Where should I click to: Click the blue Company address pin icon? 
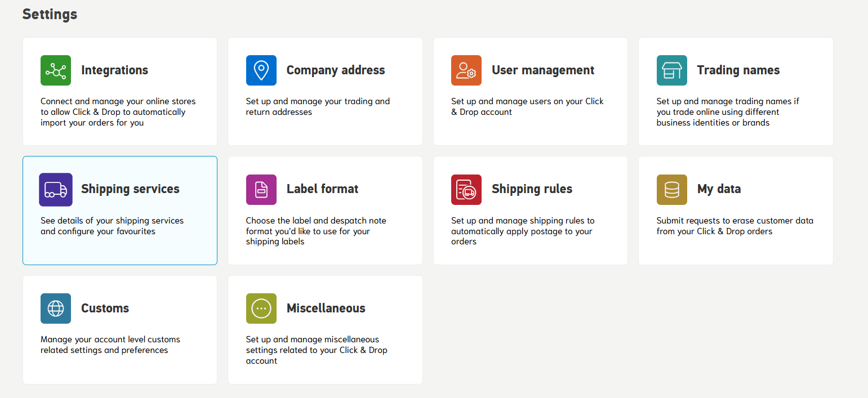click(x=261, y=70)
